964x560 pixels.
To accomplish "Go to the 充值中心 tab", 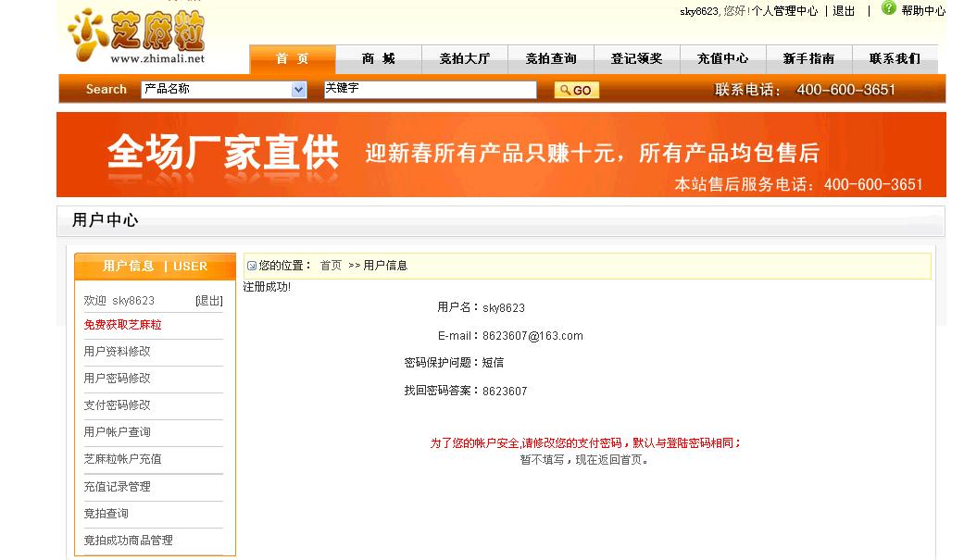I will [x=722, y=59].
